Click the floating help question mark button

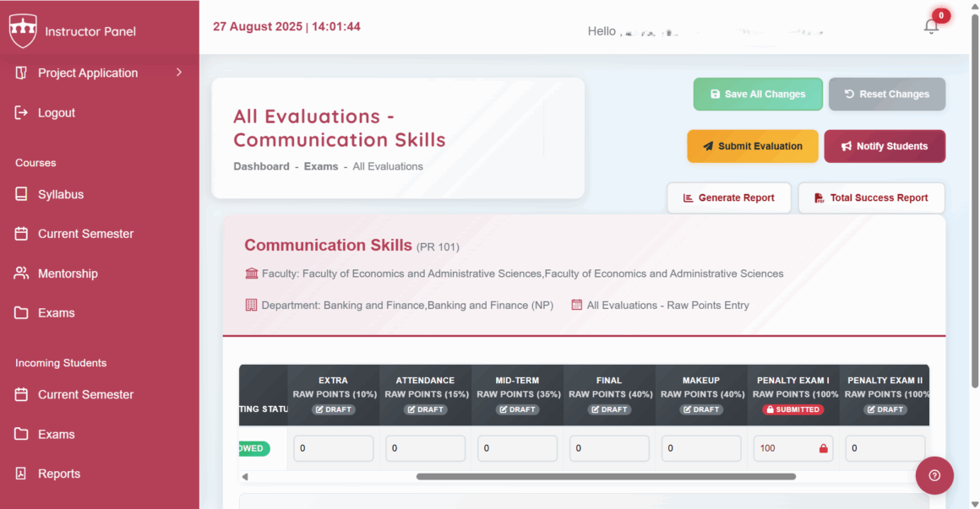[934, 475]
